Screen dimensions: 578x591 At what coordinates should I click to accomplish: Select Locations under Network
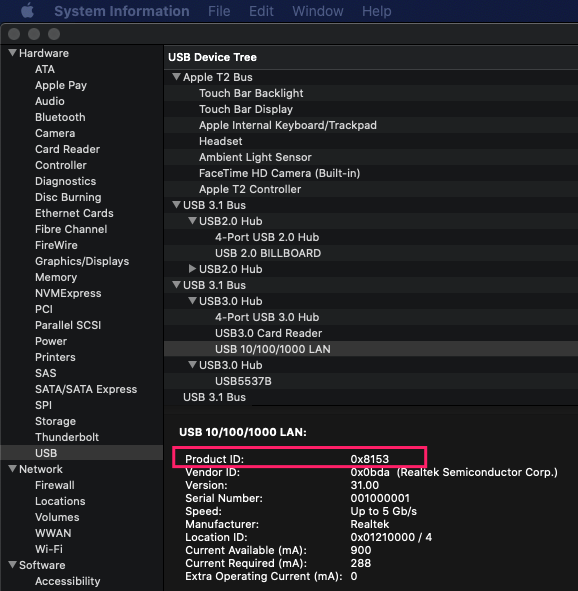point(60,501)
